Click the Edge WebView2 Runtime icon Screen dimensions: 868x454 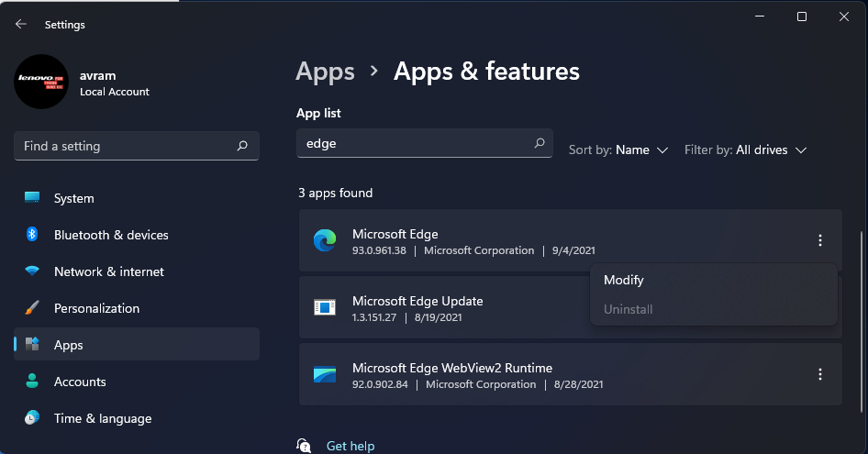tap(325, 375)
